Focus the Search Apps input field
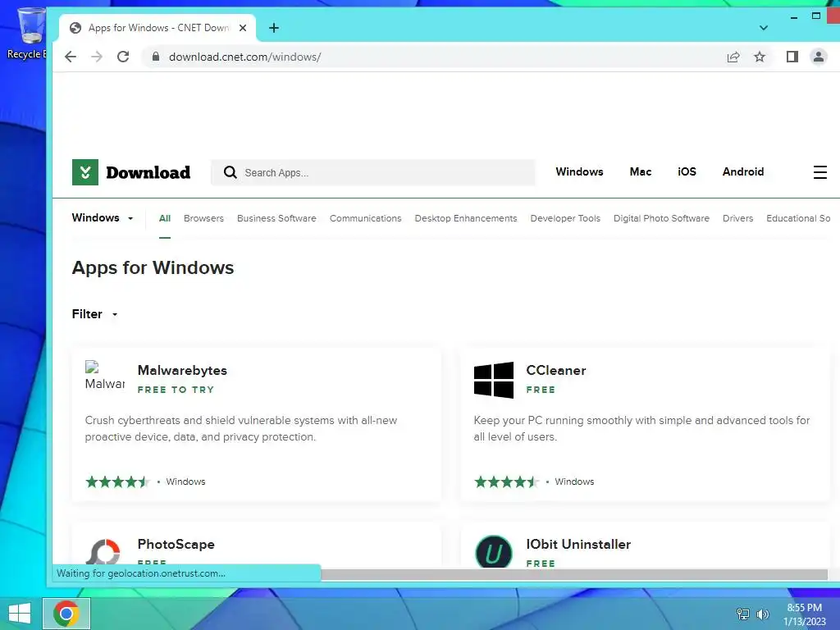Image resolution: width=840 pixels, height=630 pixels. [x=373, y=172]
